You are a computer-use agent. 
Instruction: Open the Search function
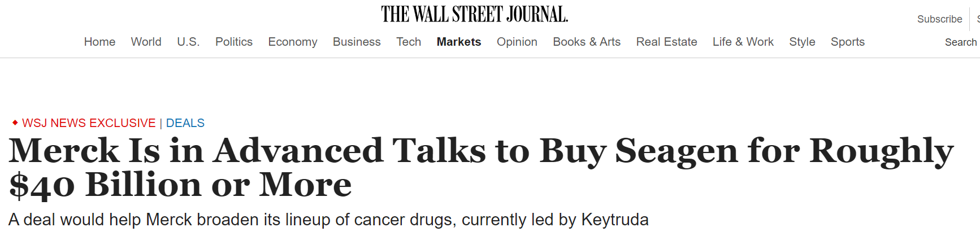[960, 42]
